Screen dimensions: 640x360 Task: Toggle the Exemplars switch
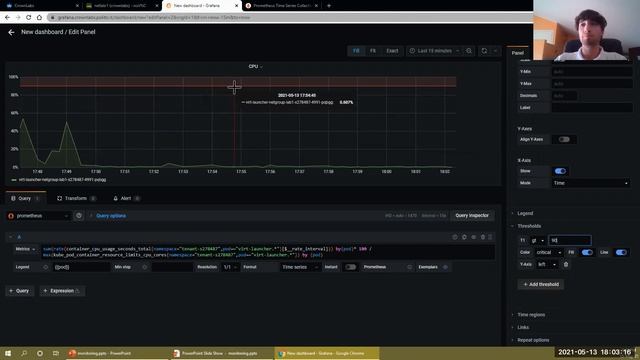(445, 267)
